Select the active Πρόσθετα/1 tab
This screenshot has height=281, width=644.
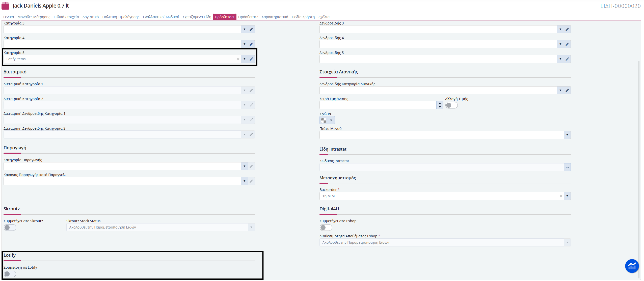tap(225, 17)
